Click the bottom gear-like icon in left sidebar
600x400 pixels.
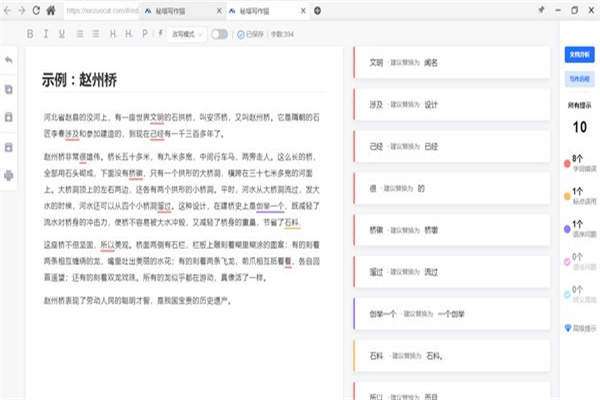pos(8,175)
